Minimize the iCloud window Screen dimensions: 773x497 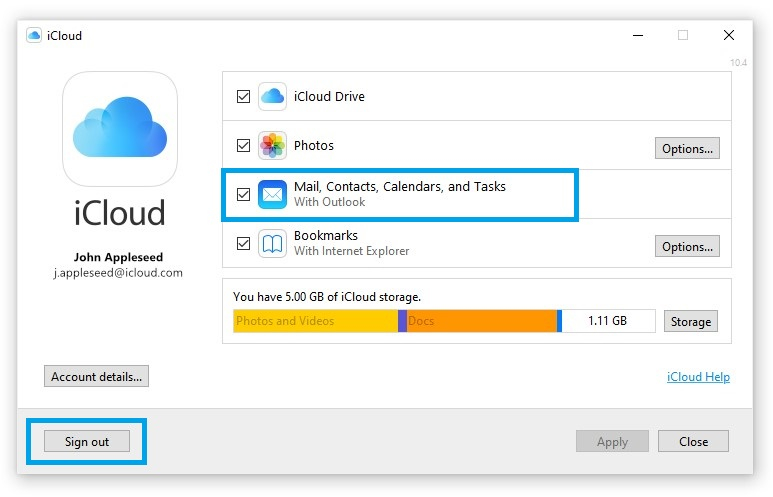point(638,36)
